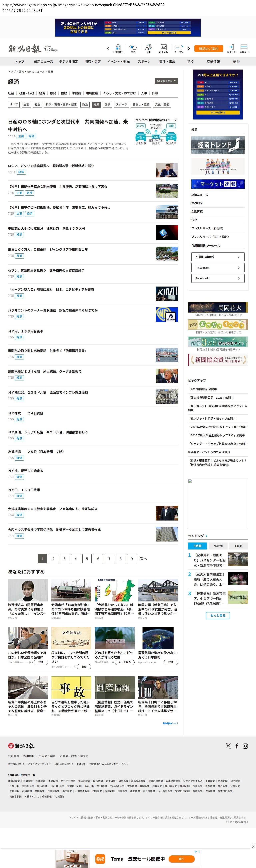
Task: Open the condolences (おくやみ) icon
Action: pos(164,49)
